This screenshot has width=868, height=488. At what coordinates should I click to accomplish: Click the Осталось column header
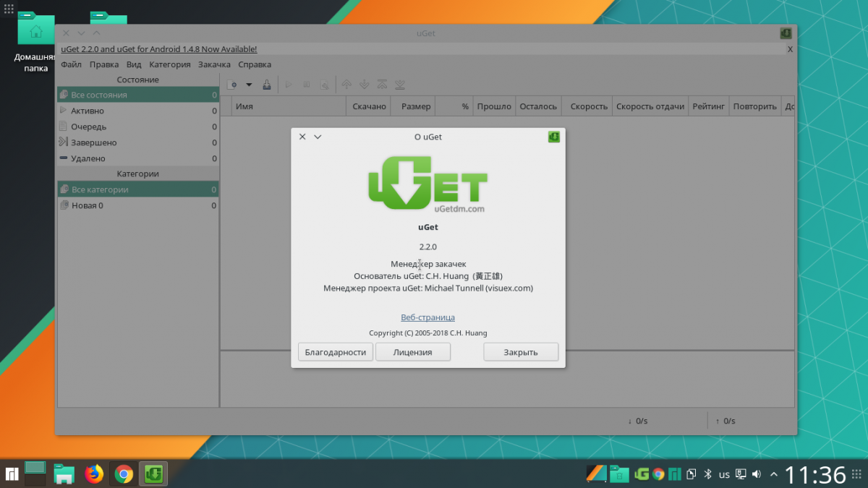click(538, 106)
